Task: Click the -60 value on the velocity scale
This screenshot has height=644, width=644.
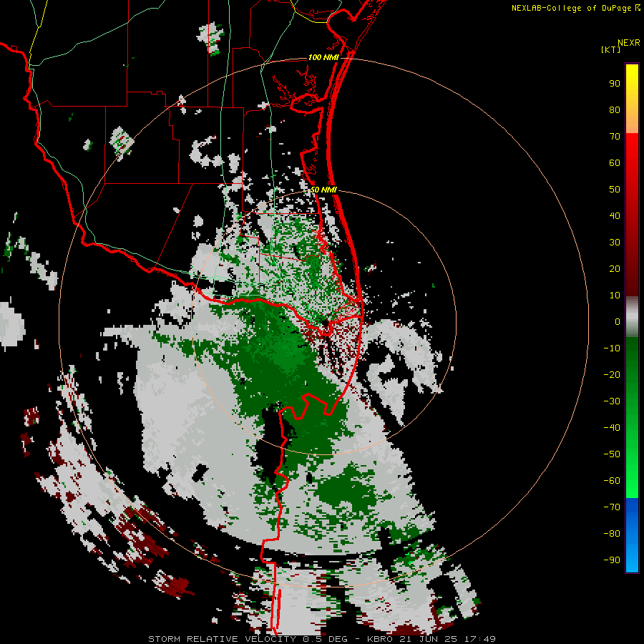Action: click(612, 481)
